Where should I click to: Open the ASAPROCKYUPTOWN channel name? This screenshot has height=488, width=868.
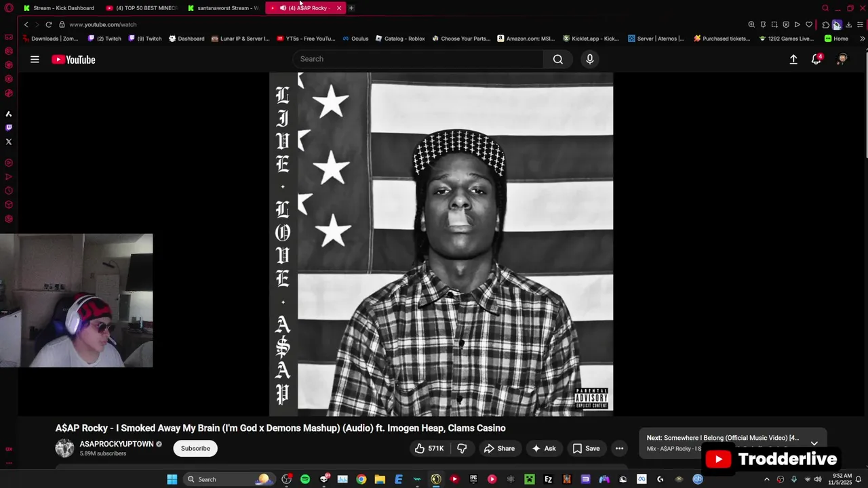pyautogui.click(x=117, y=444)
